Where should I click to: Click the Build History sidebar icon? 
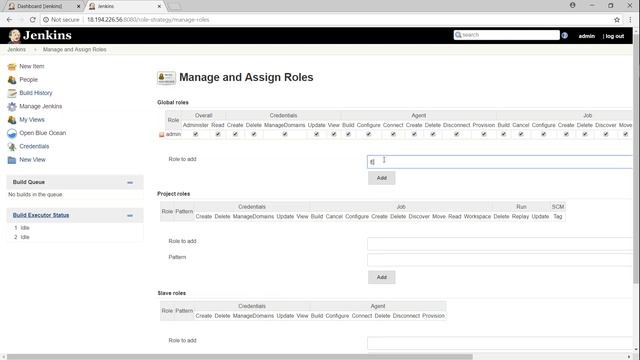(12, 93)
